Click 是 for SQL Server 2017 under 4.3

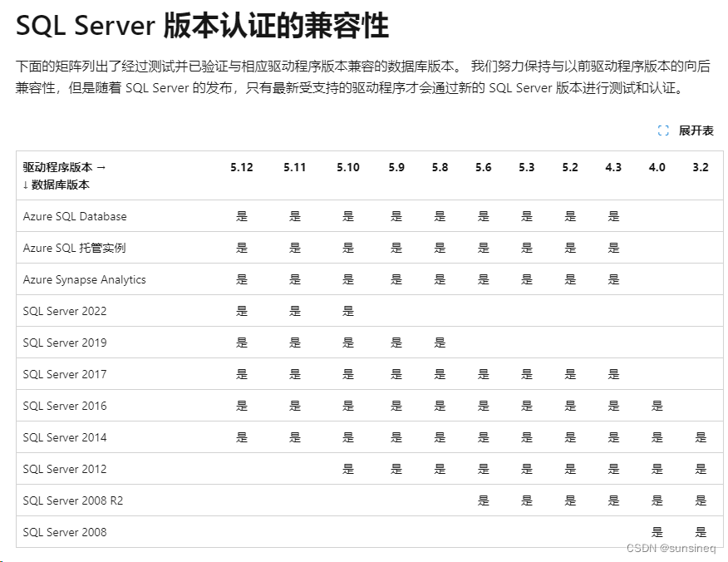[613, 374]
